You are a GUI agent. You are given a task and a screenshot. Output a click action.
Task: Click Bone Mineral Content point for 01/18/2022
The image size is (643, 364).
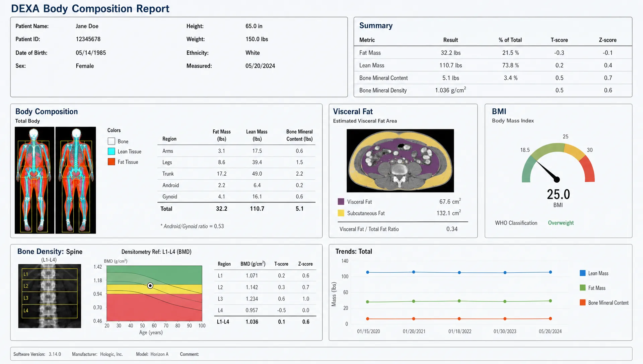pyautogui.click(x=459, y=319)
